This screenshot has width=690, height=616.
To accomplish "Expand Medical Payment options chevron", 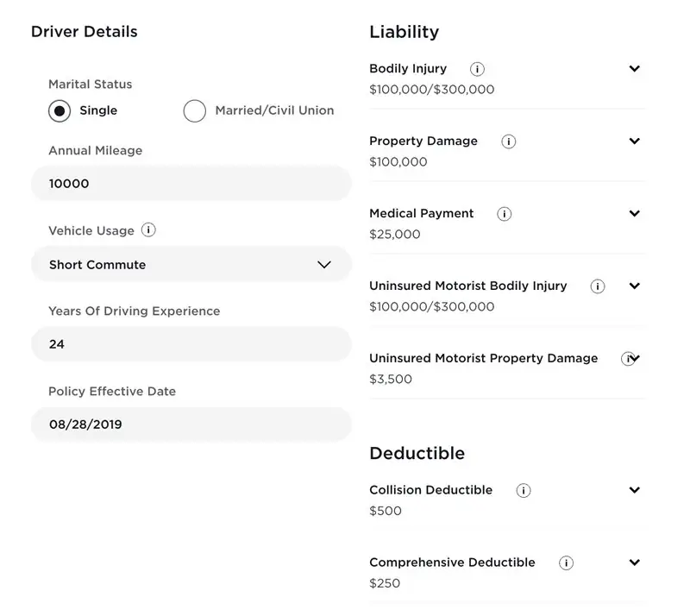I will [x=635, y=214].
